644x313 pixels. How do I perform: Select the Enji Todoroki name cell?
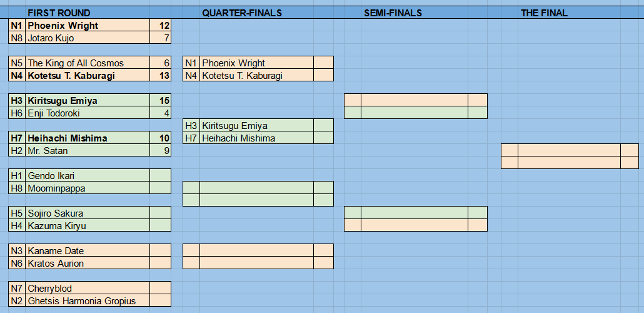point(88,113)
